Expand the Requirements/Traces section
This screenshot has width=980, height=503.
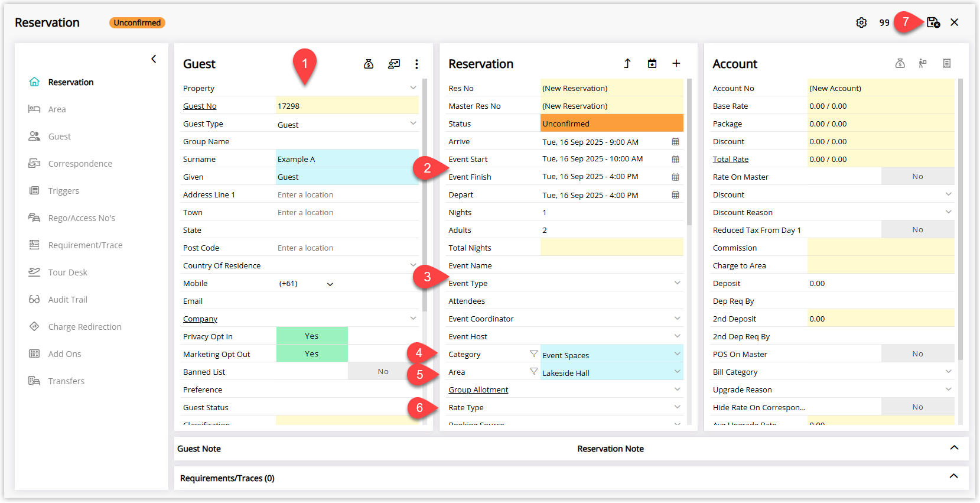pyautogui.click(x=953, y=476)
